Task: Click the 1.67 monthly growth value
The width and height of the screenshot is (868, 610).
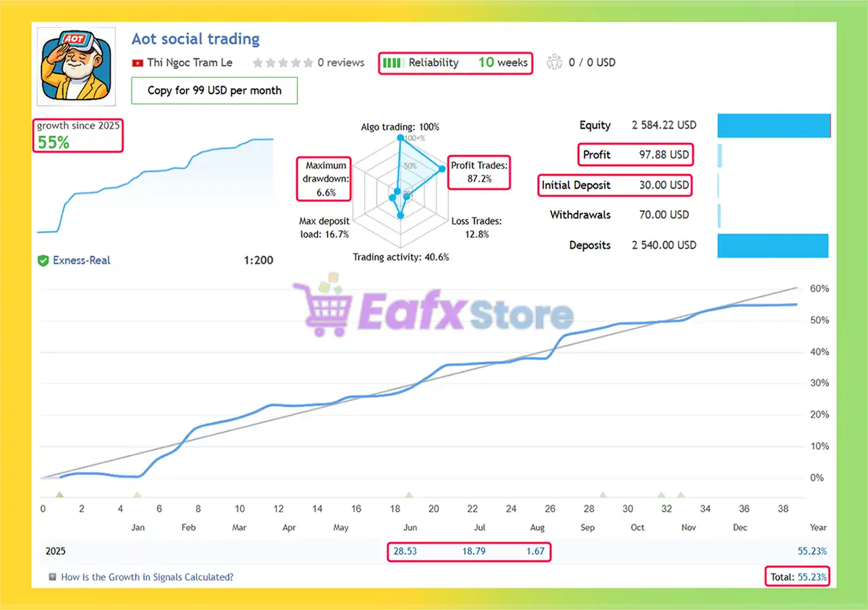Action: pos(535,552)
